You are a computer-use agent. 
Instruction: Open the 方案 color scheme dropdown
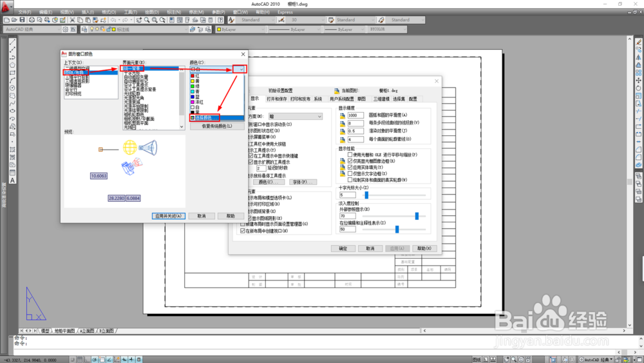pos(296,116)
